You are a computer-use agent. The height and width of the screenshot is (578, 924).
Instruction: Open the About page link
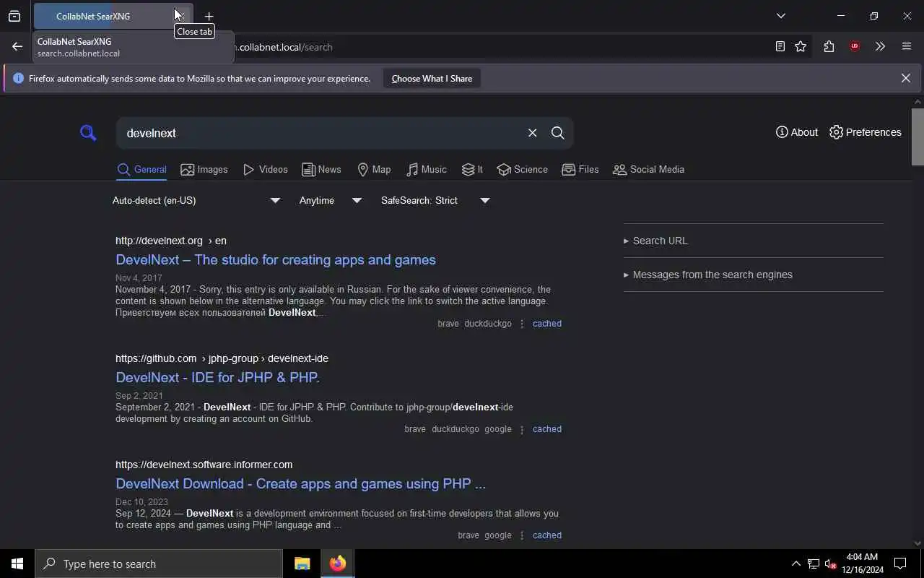click(x=796, y=132)
